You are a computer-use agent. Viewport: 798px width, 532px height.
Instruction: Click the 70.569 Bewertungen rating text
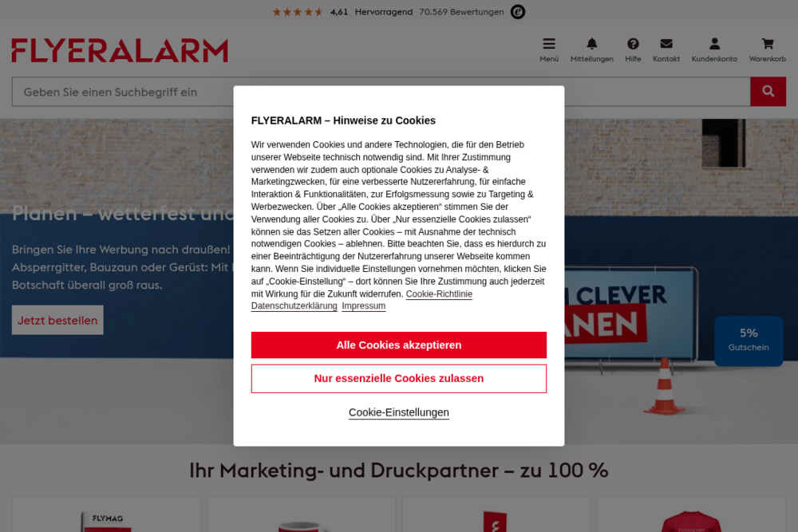461,12
